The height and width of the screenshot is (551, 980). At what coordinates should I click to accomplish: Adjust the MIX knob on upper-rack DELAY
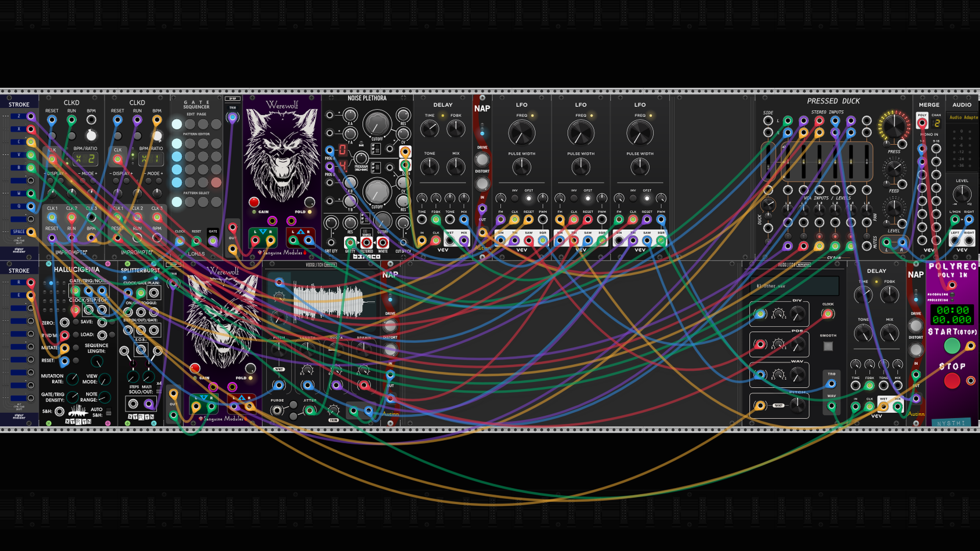[456, 166]
